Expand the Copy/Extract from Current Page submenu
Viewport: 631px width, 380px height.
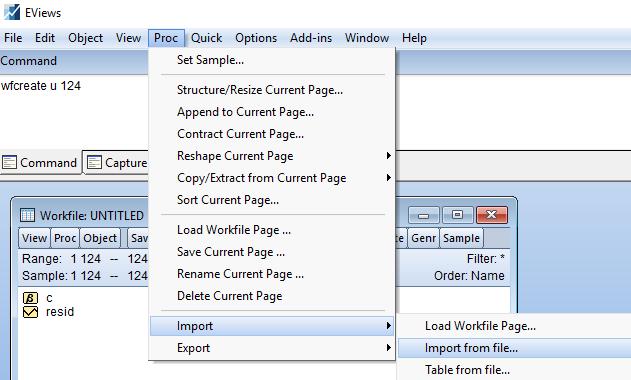[272, 178]
